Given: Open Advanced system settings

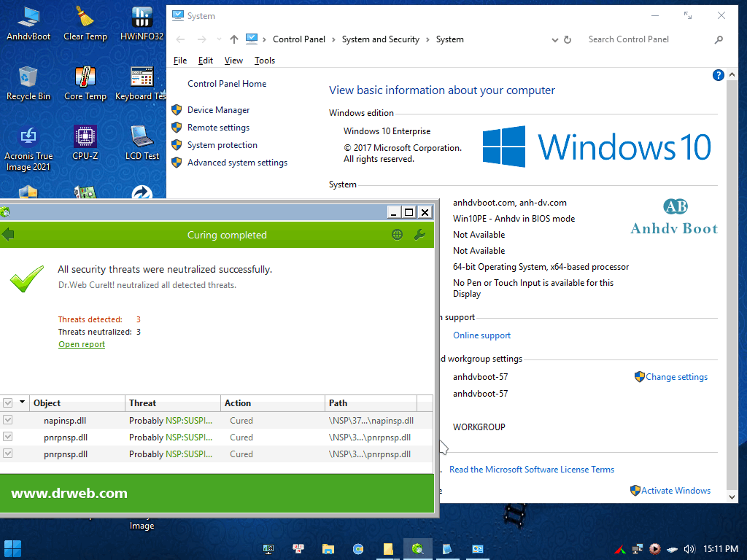Looking at the screenshot, I should pyautogui.click(x=237, y=163).
